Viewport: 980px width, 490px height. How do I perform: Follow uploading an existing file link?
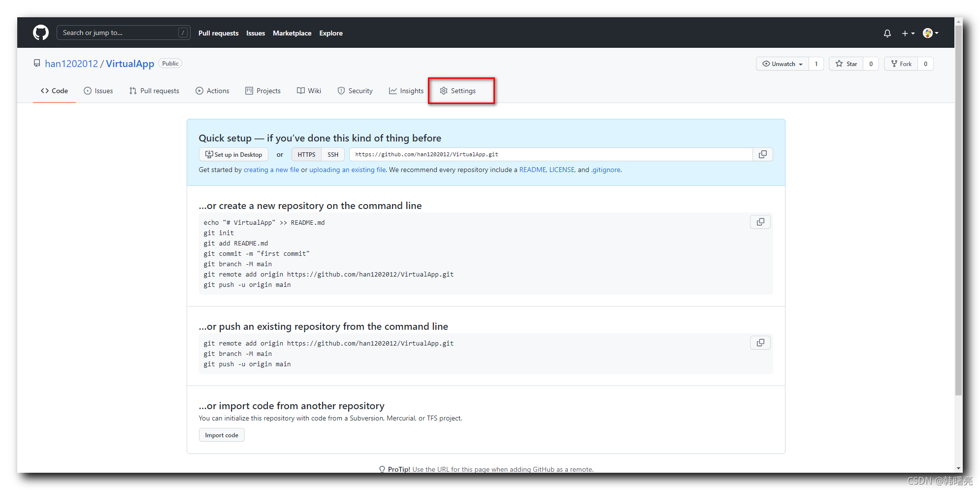click(x=348, y=170)
